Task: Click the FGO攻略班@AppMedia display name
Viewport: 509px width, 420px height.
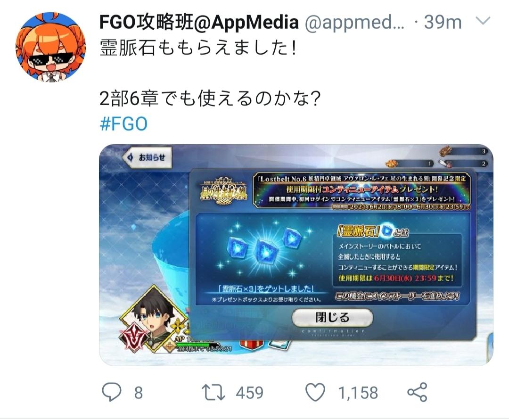Action: point(199,22)
